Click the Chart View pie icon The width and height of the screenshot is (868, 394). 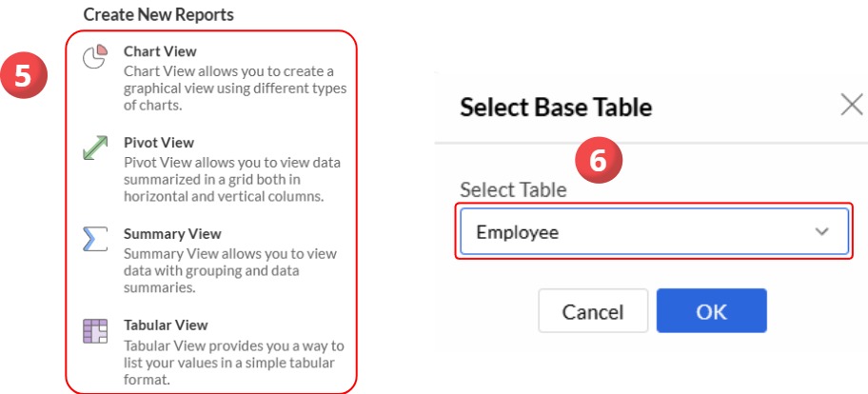(93, 57)
